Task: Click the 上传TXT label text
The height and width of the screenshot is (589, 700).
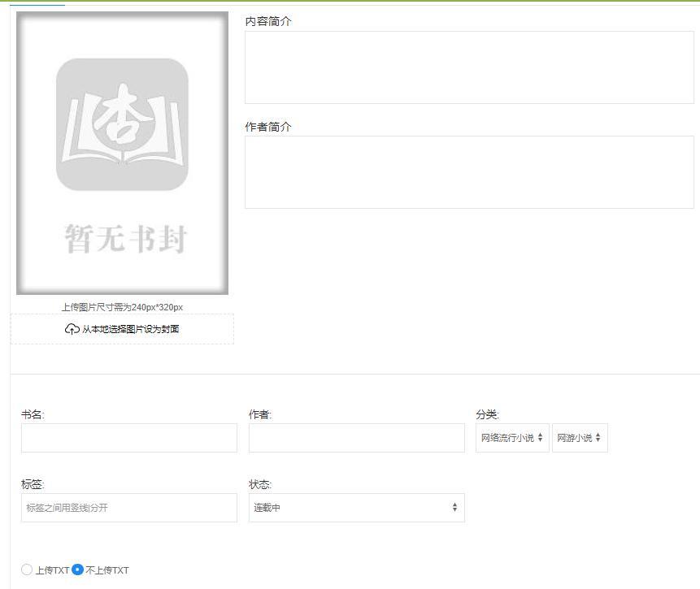Action: (52, 570)
